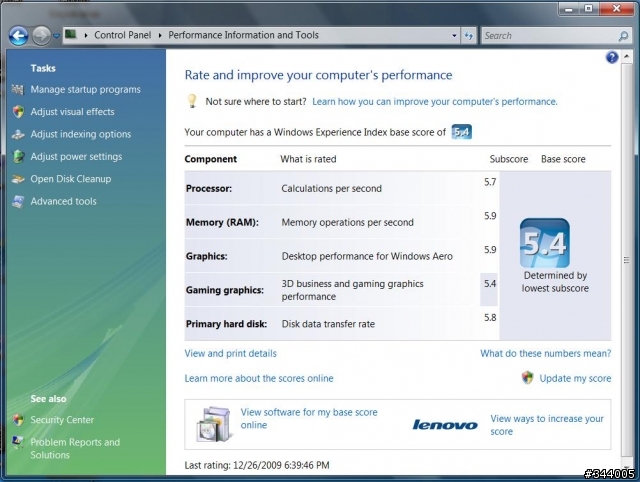Click the Adjust power settings icon

[x=18, y=156]
